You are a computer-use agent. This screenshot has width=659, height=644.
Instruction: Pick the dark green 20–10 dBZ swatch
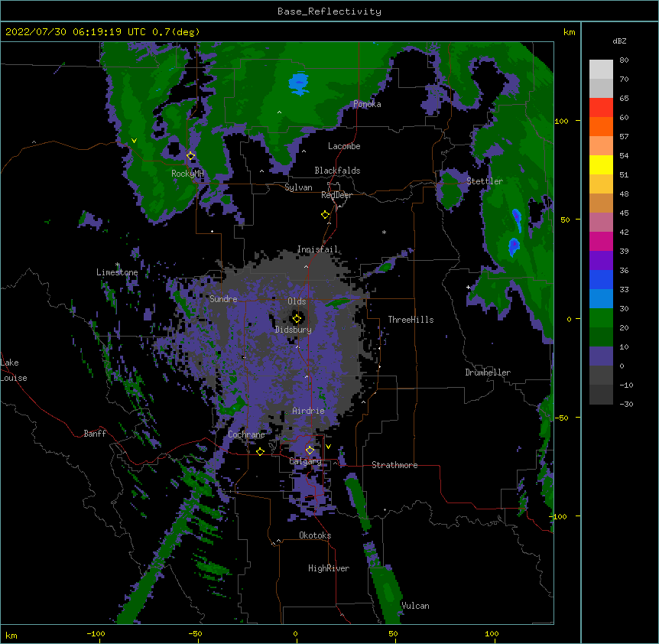click(601, 337)
